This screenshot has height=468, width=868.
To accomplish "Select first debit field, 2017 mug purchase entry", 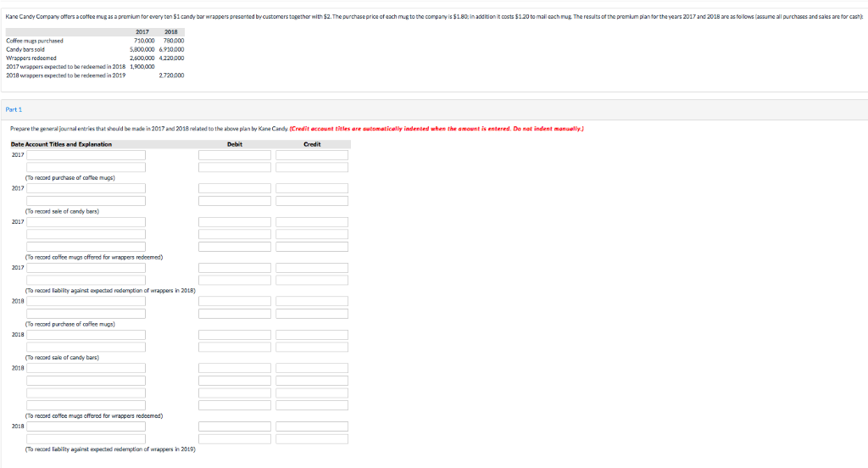I will coord(235,155).
